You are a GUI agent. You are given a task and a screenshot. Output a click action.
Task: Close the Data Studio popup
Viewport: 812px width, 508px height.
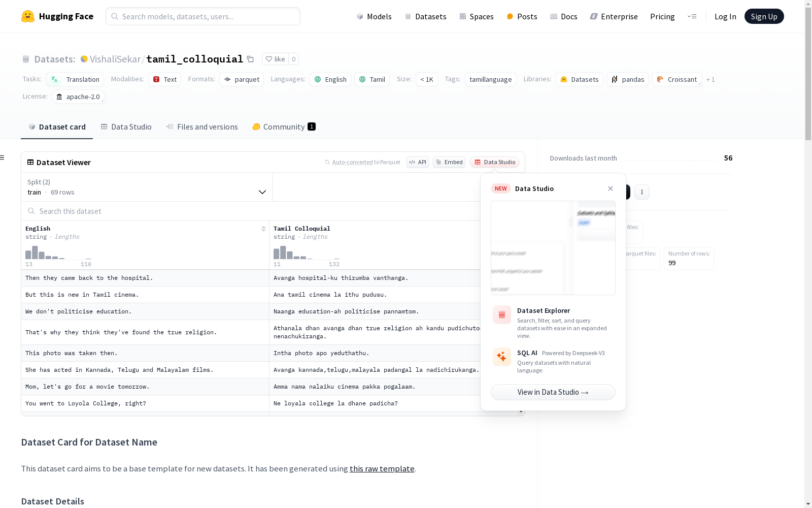pyautogui.click(x=611, y=188)
